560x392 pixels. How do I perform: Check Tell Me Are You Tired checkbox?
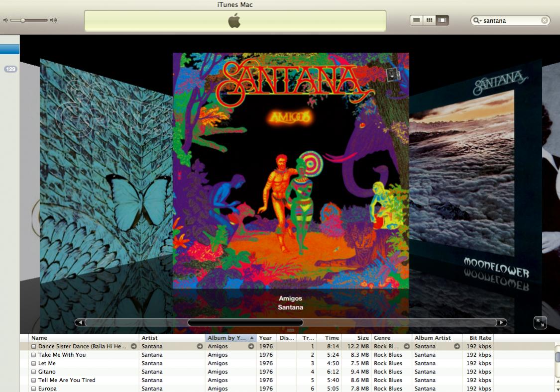[x=33, y=380]
